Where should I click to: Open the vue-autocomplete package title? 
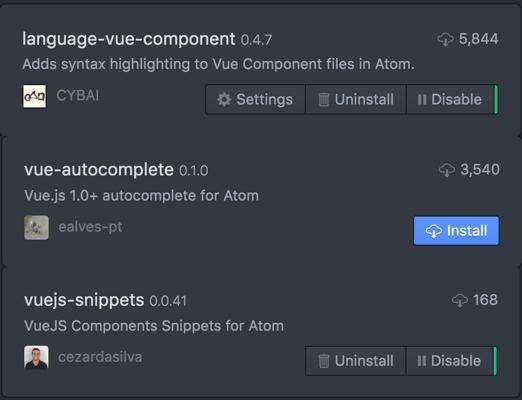click(99, 170)
